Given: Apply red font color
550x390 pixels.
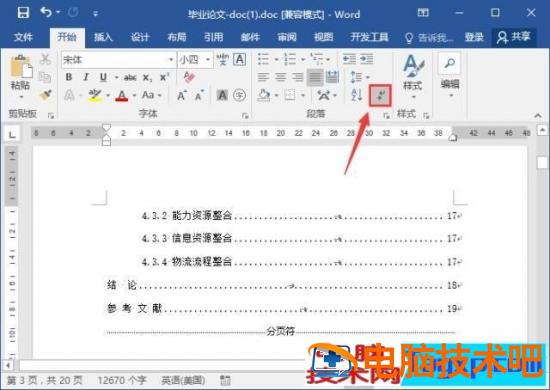Looking at the screenshot, I should click(121, 95).
